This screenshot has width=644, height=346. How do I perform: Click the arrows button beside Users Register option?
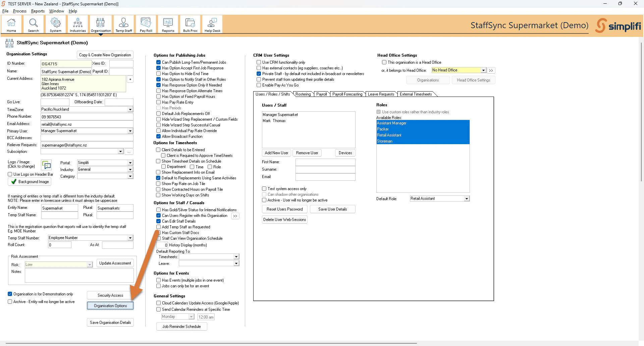pyautogui.click(x=235, y=216)
